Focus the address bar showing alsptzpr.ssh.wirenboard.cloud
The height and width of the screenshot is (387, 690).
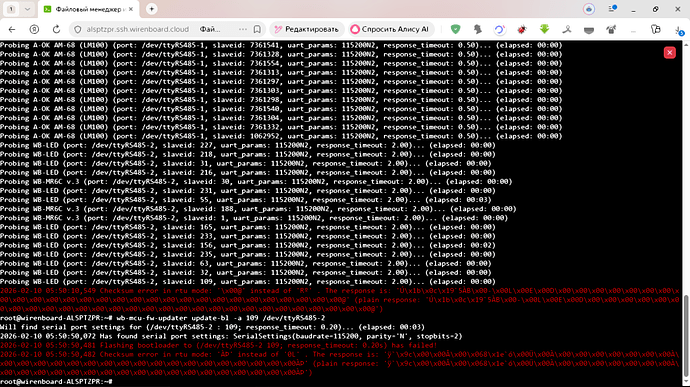point(137,29)
